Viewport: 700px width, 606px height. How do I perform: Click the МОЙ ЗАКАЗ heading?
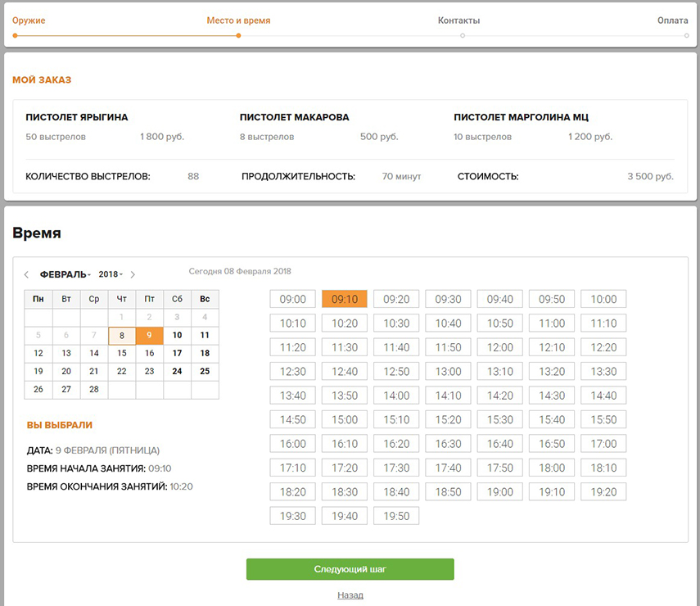pyautogui.click(x=42, y=80)
